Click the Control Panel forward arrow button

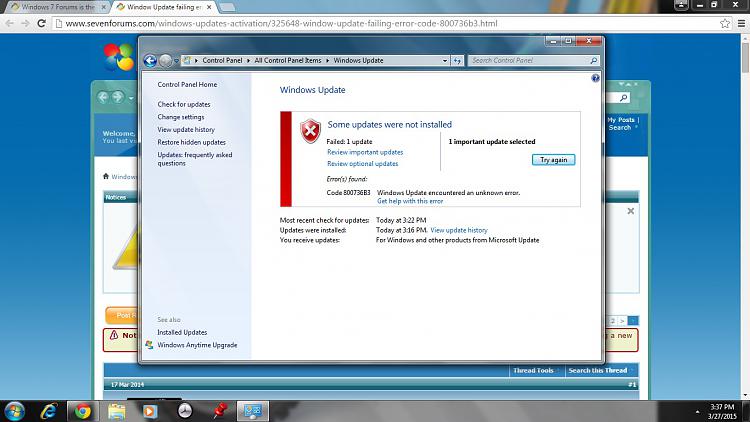click(165, 61)
